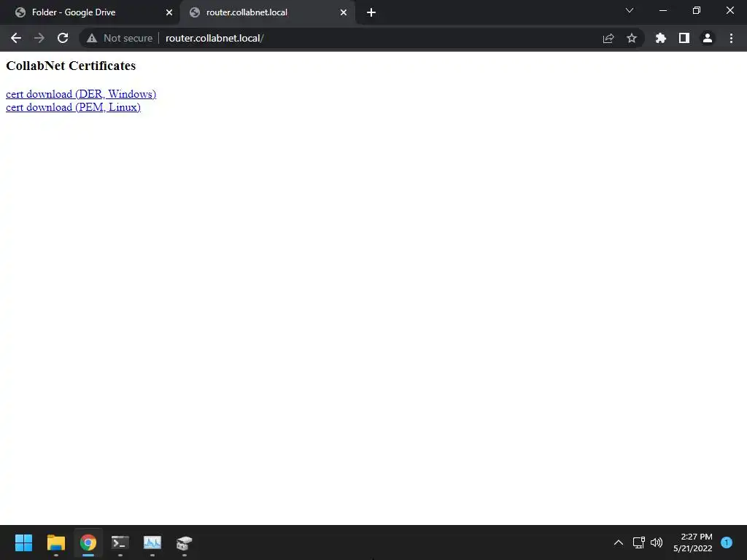The image size is (747, 560).
Task: Open the Extensions puzzle icon
Action: [x=661, y=38]
